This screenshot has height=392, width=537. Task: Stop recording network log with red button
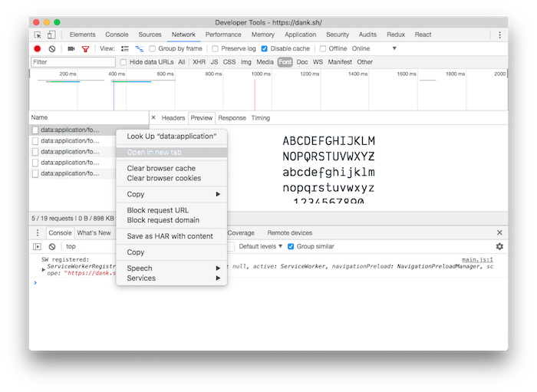37,48
